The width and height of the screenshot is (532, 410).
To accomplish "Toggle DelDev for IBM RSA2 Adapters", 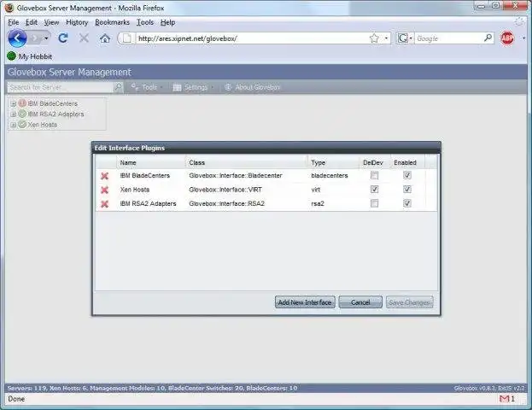I will [374, 203].
